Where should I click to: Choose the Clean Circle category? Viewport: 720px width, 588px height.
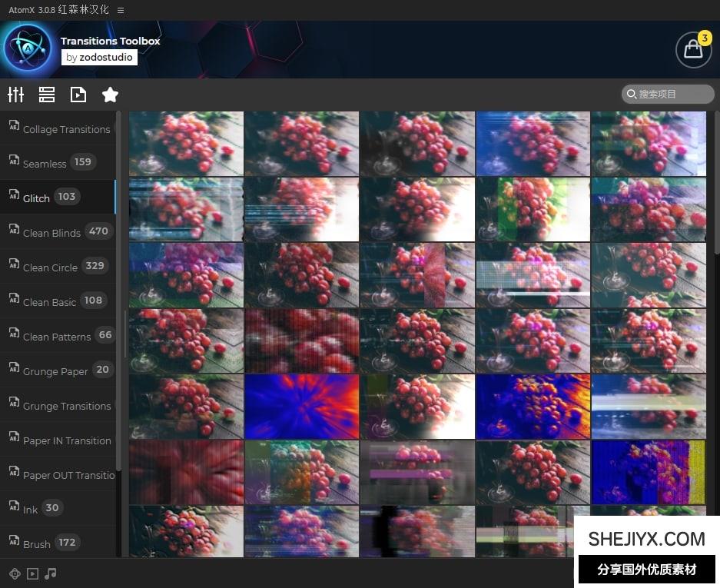pyautogui.click(x=50, y=267)
